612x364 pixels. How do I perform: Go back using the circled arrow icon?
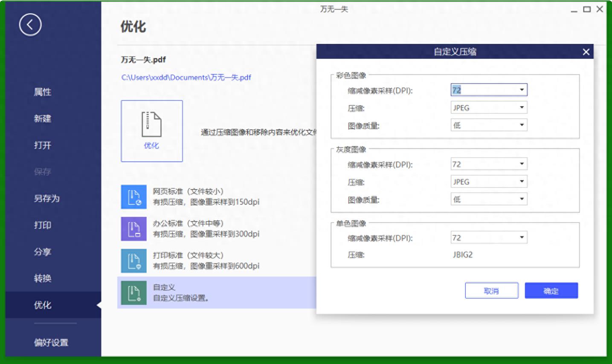[30, 25]
